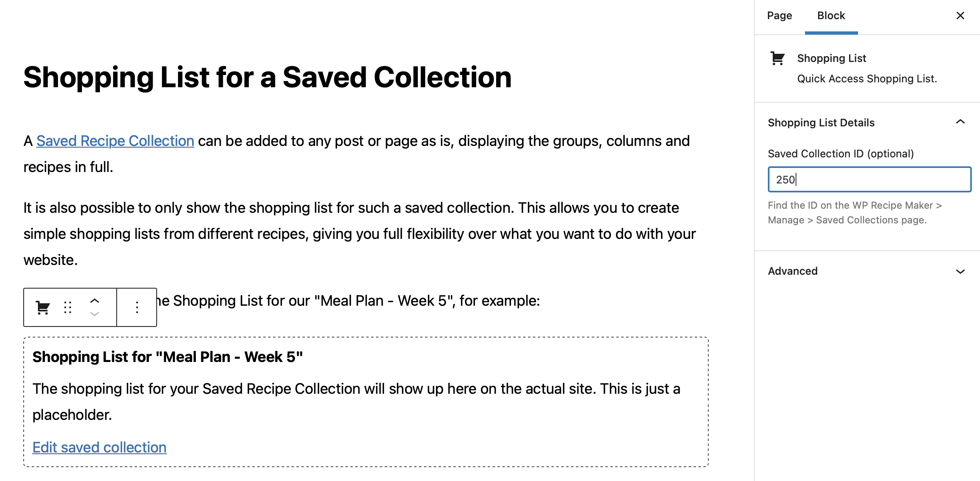The image size is (980, 481).
Task: Click the page title to edit it
Action: tap(267, 77)
